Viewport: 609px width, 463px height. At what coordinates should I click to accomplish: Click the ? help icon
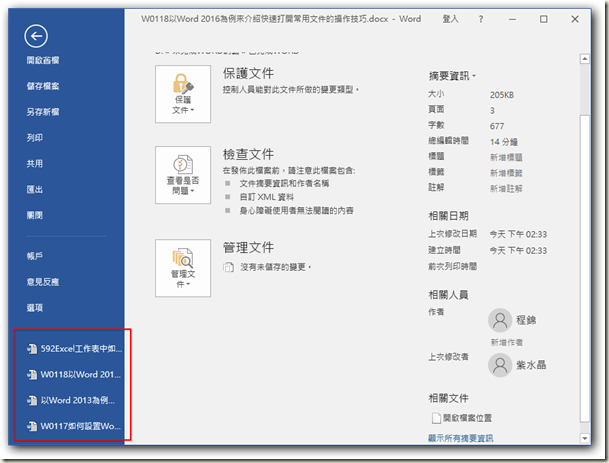481,19
